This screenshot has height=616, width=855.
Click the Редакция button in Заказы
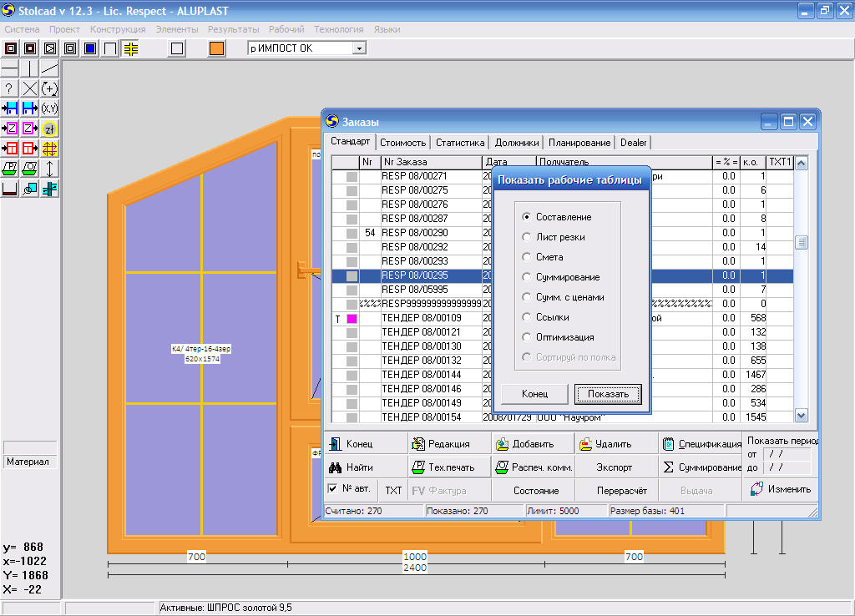coord(448,444)
